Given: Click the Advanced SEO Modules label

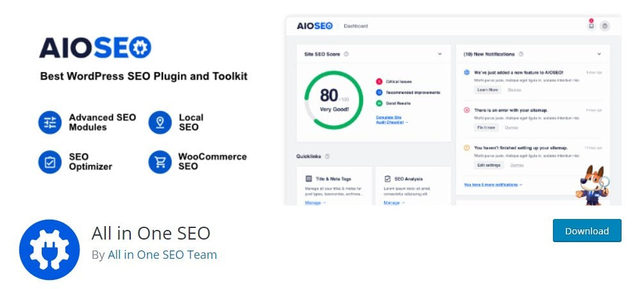Looking at the screenshot, I should click(102, 122).
